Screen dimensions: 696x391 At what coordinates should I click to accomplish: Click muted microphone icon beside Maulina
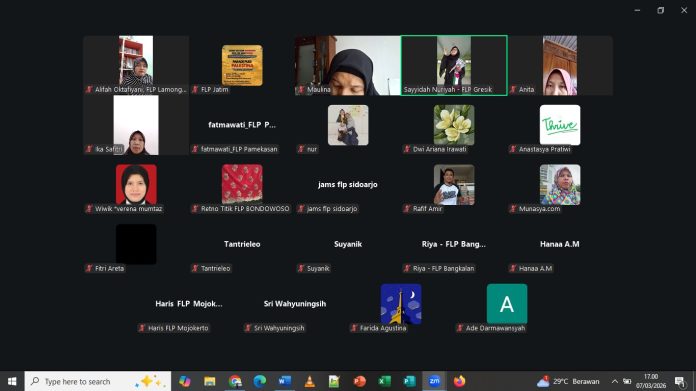(301, 89)
